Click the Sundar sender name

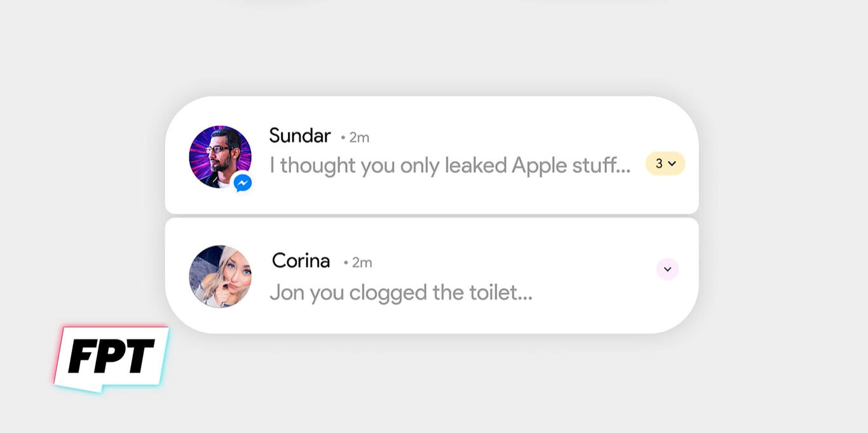pyautogui.click(x=299, y=135)
